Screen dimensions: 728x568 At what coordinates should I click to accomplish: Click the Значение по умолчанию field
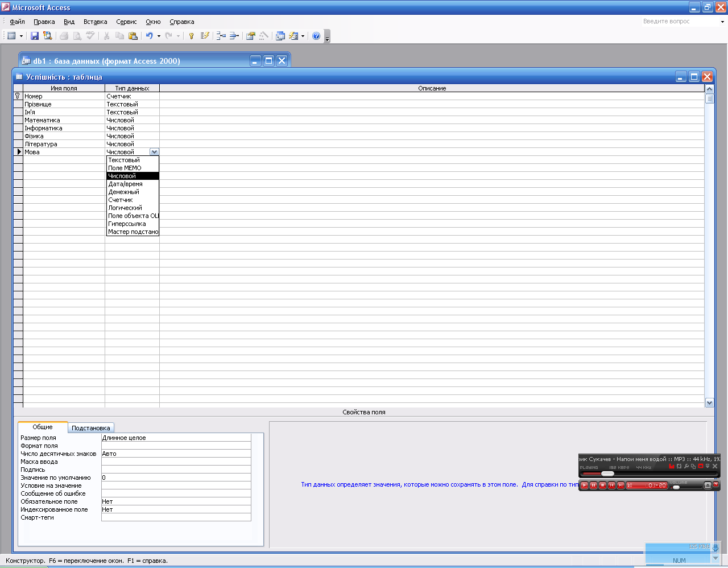[176, 478]
